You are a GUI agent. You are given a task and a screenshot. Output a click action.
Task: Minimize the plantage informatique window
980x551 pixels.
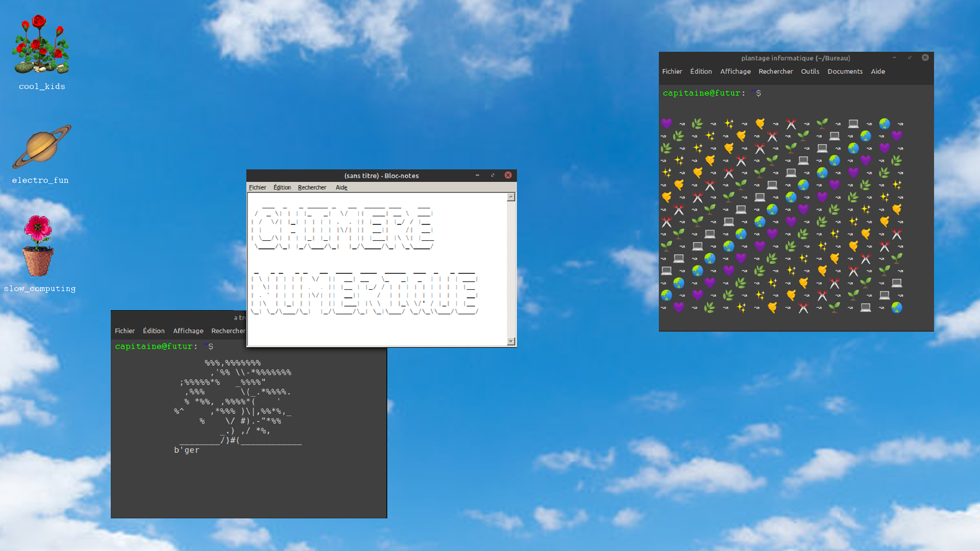tap(894, 58)
